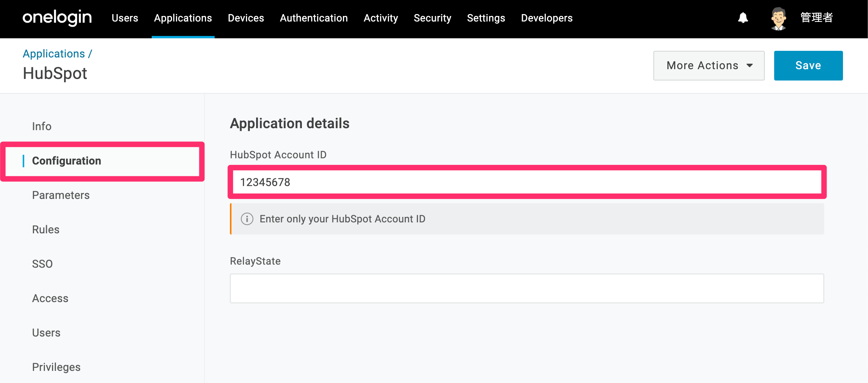Image resolution: width=868 pixels, height=383 pixels.
Task: Open the Applications menu in top navigation
Action: (183, 18)
